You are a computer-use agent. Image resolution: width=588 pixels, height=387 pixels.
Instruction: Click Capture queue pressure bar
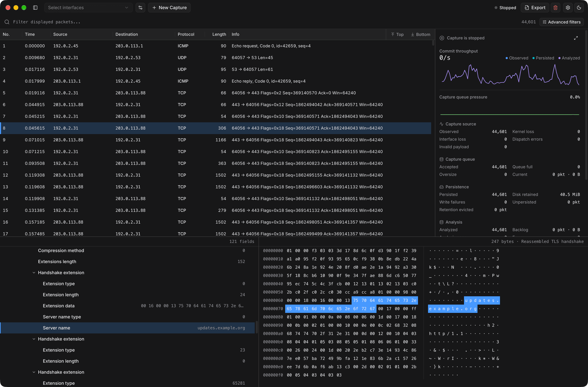pos(509,115)
